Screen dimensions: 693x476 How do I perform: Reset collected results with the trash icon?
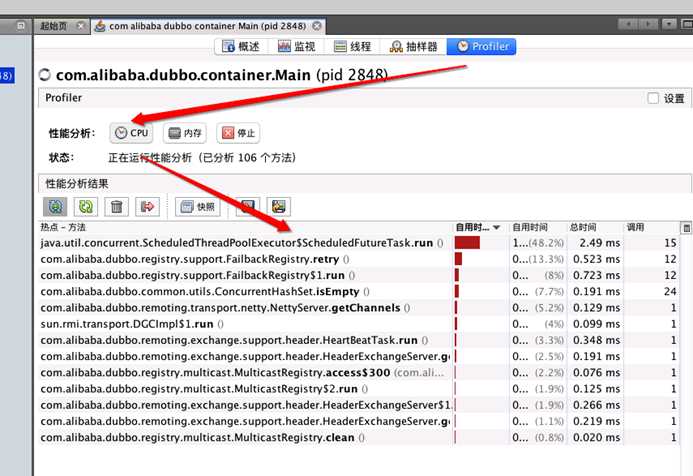pyautogui.click(x=117, y=206)
